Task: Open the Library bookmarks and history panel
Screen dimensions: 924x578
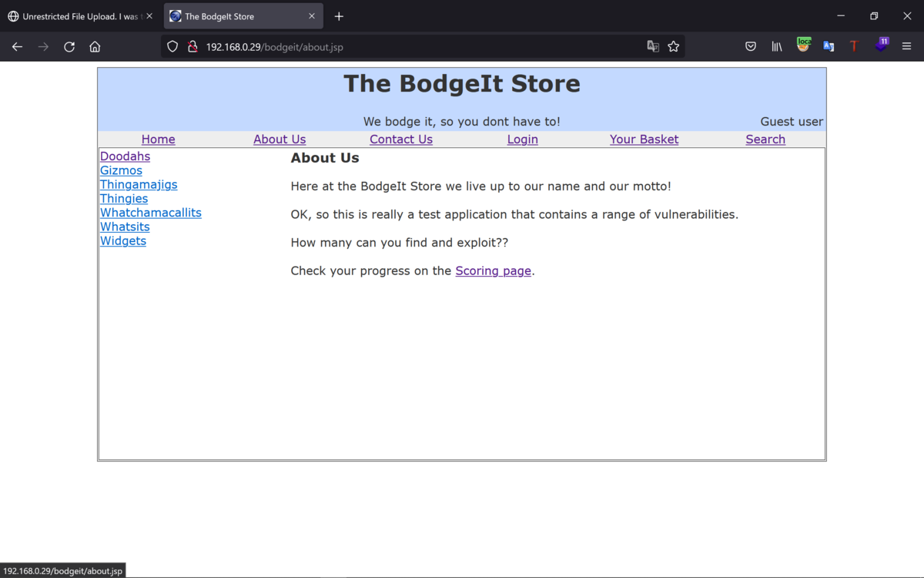Action: pos(777,46)
